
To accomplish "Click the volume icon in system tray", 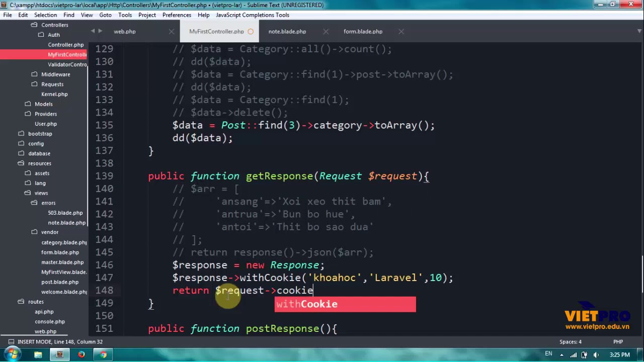I will 596,355.
